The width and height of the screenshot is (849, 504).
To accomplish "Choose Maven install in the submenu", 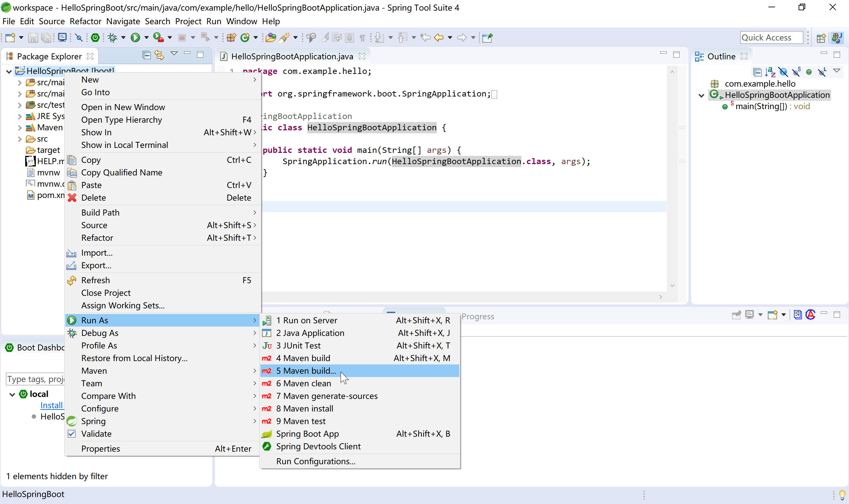I will tap(304, 409).
